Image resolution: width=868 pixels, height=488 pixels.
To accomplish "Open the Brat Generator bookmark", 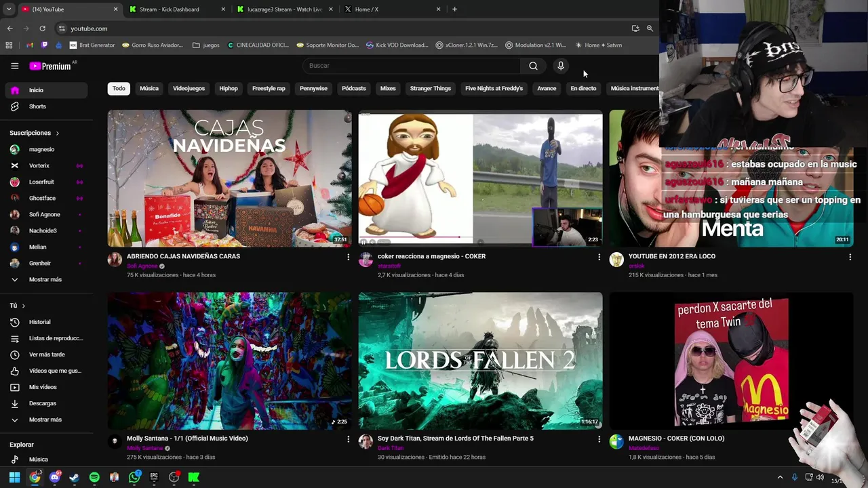I will [x=92, y=45].
